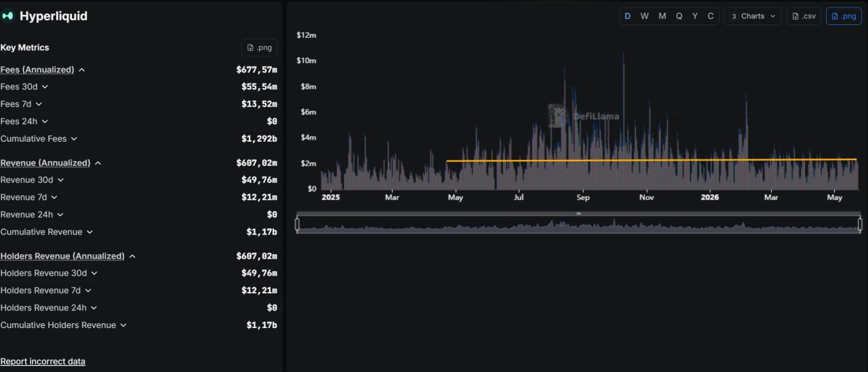The width and height of the screenshot is (868, 372).
Task: Open the Report incorrect data link
Action: point(43,361)
